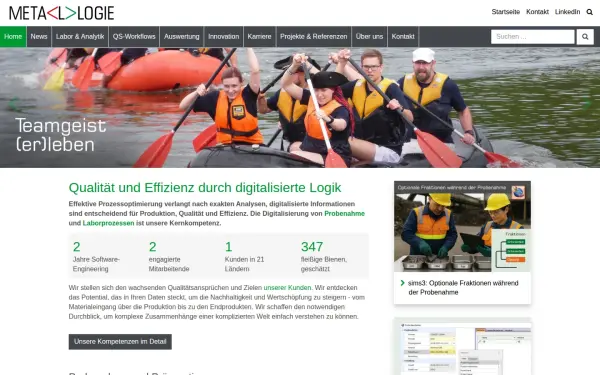Open the Über uns menu
Image resolution: width=600 pixels, height=375 pixels.
tap(369, 37)
